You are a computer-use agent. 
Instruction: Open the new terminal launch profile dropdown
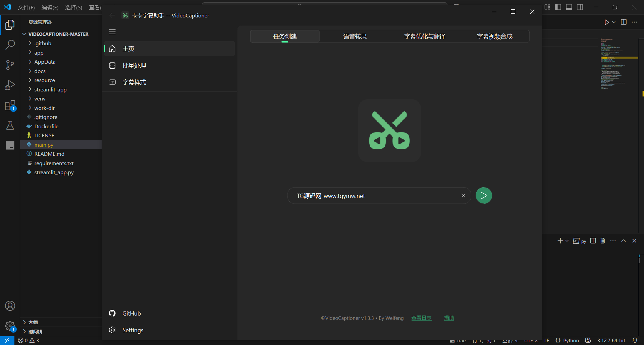[x=567, y=241]
